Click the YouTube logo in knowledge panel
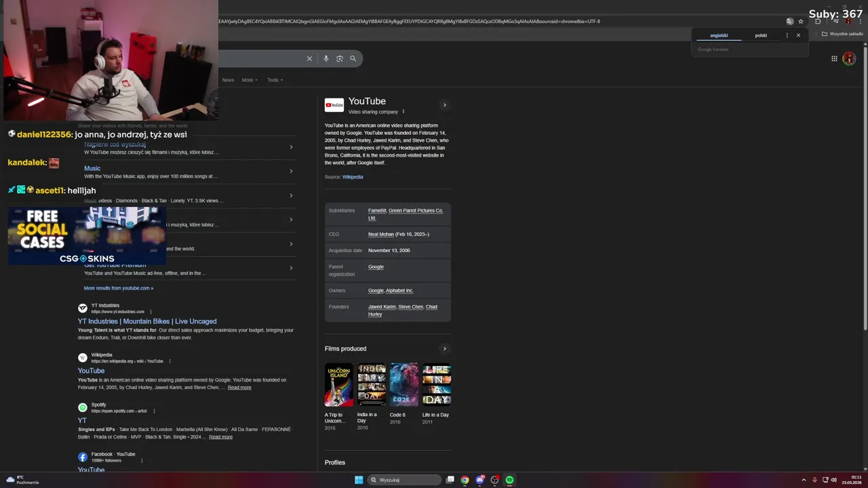868x488 pixels. (334, 105)
